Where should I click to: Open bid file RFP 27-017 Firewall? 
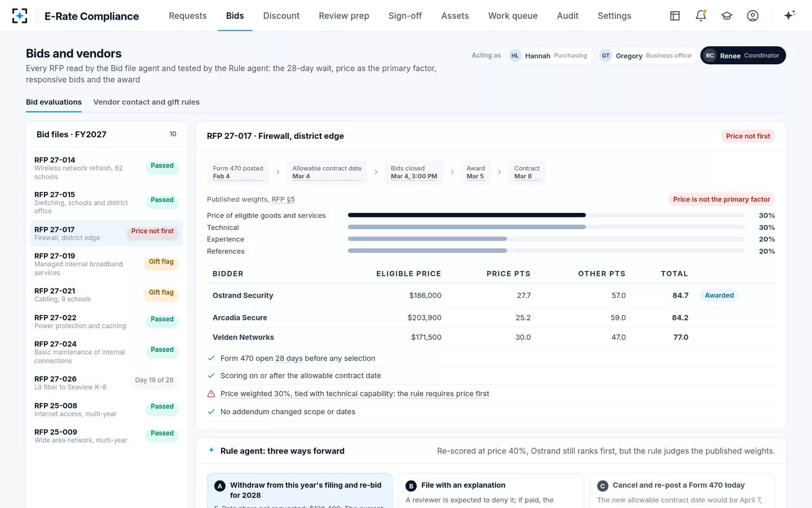tap(107, 233)
